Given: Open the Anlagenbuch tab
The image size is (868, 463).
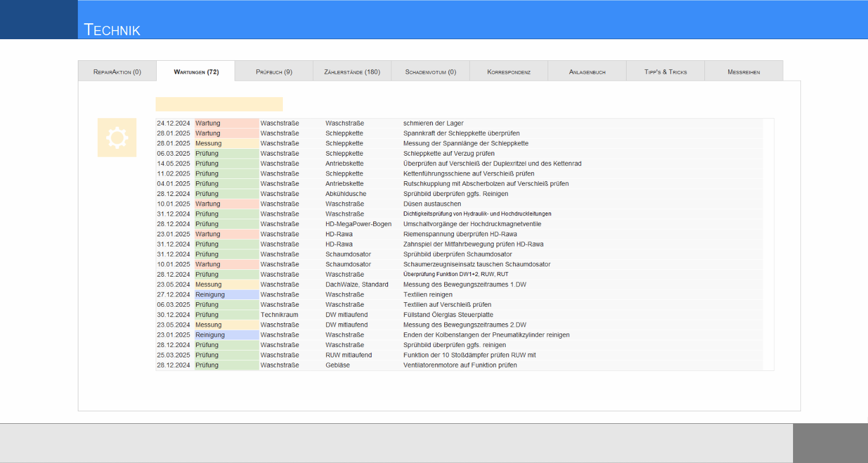Looking at the screenshot, I should [587, 72].
